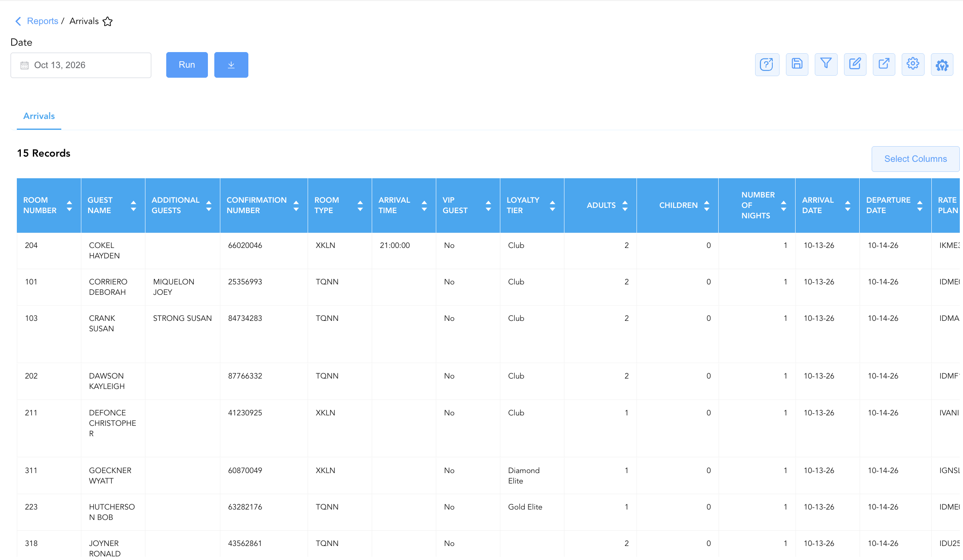Sort by Room Number column arrows
This screenshot has width=963, height=560.
click(69, 205)
